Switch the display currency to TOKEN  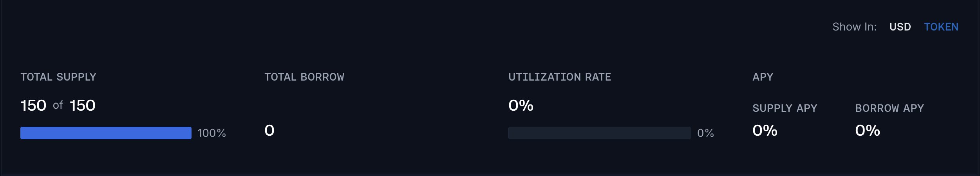click(x=941, y=27)
